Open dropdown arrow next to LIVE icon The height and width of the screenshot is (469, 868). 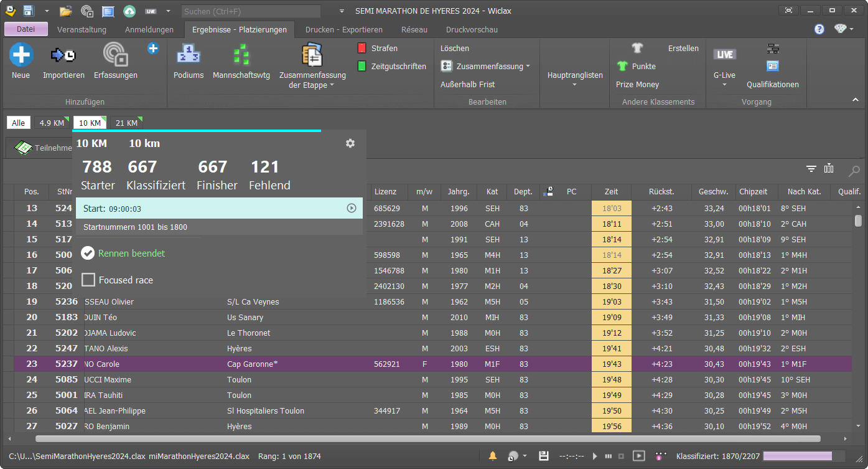[168, 11]
